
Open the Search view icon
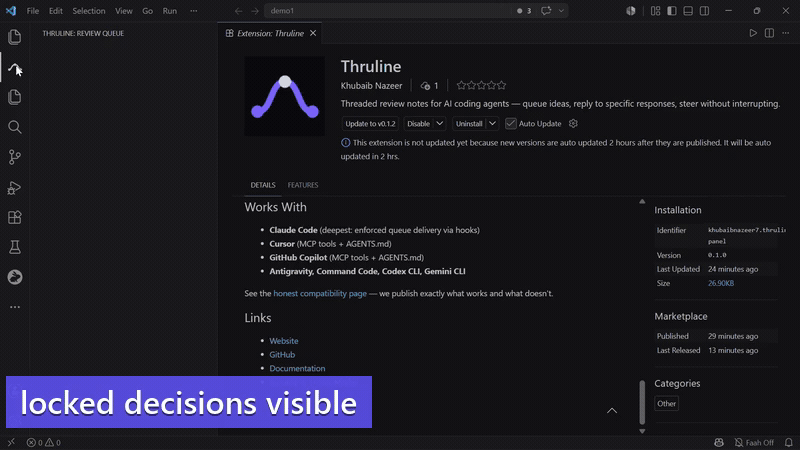pyautogui.click(x=14, y=127)
